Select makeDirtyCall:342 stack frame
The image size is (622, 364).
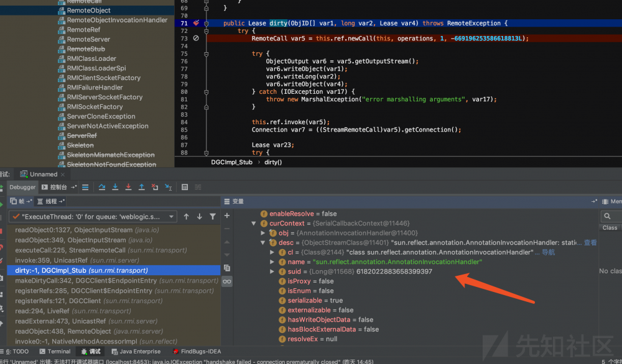pyautogui.click(x=93, y=281)
